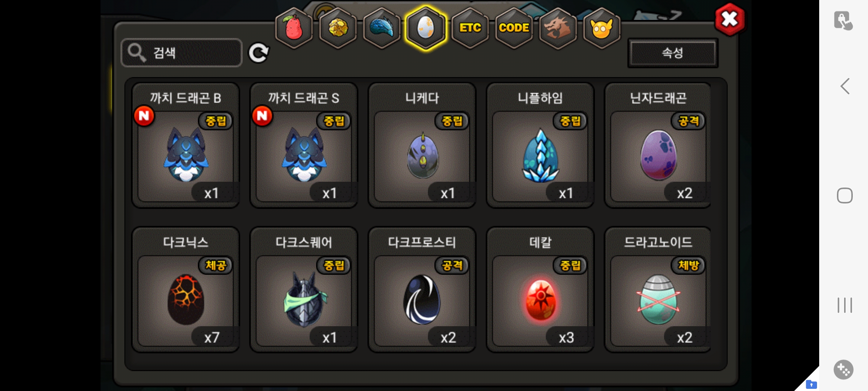This screenshot has height=391, width=868.
Task: Tap the Android back navigation arrow
Action: 845,87
